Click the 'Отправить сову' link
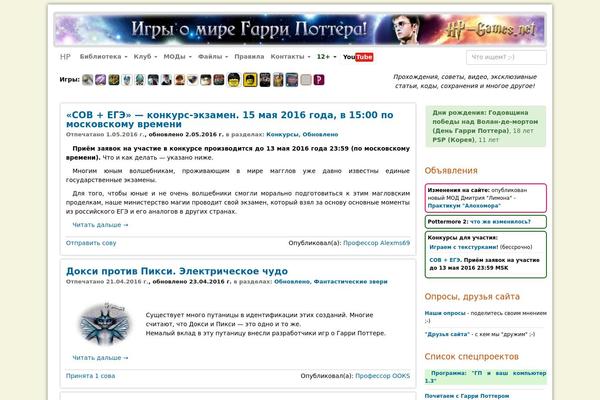 pos(91,243)
